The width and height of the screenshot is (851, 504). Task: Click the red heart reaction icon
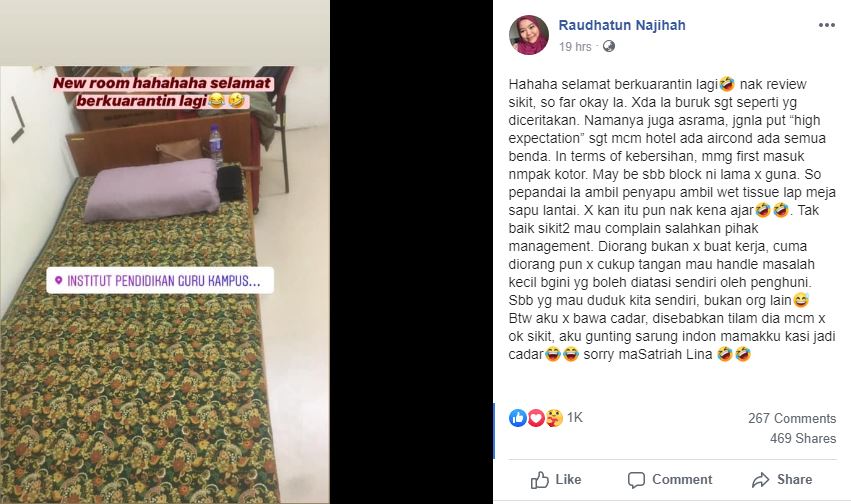(536, 418)
